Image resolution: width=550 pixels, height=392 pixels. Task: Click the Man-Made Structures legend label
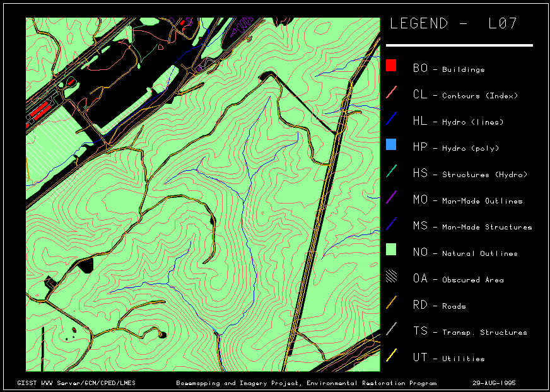[487, 228]
